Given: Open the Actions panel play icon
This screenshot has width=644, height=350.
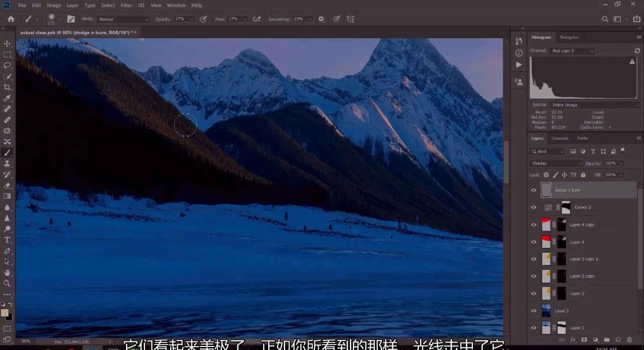Looking at the screenshot, I should pos(519,65).
